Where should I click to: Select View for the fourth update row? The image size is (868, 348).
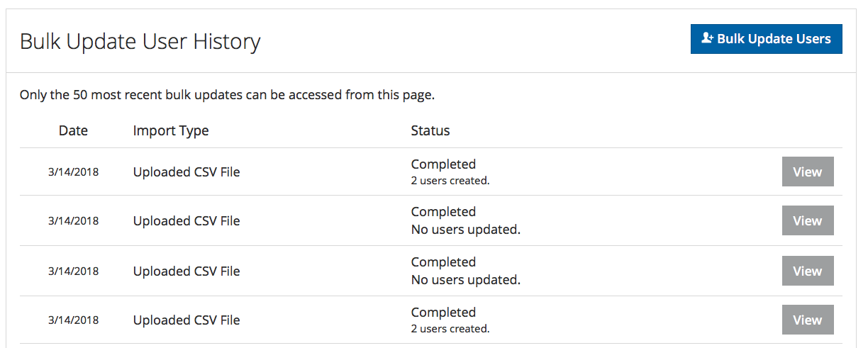pos(808,320)
